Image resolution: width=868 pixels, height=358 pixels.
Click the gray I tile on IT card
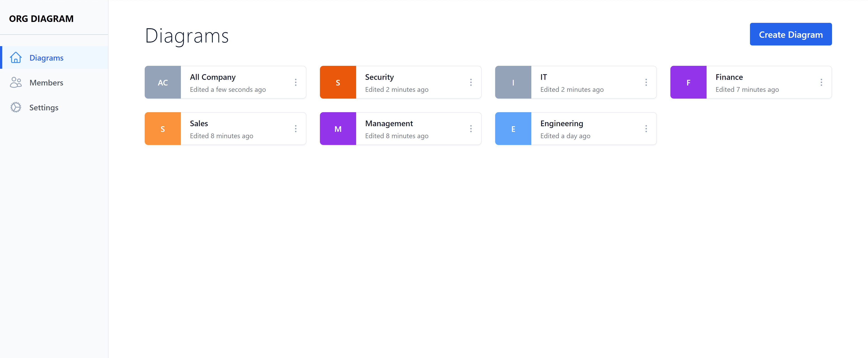(513, 82)
